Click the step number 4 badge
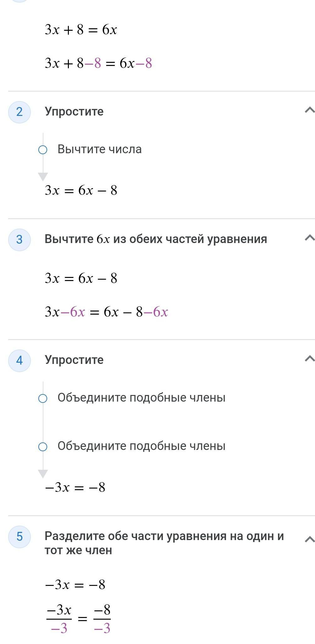 [x=19, y=360]
